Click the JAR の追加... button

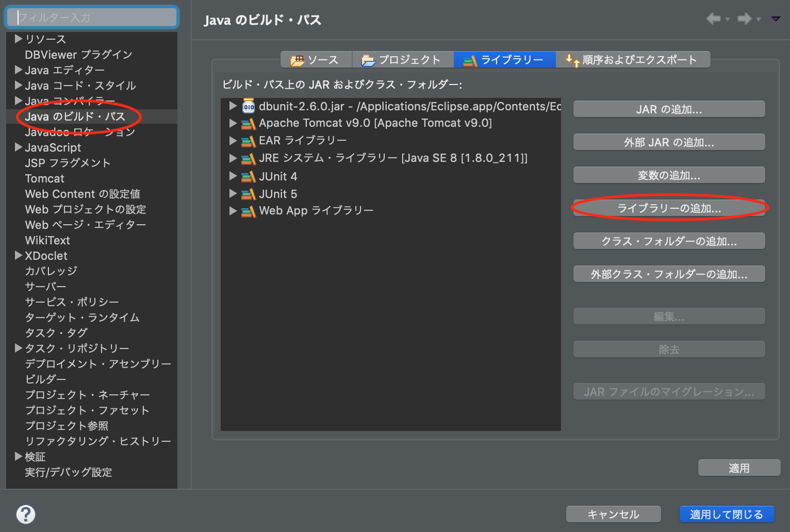tap(669, 109)
